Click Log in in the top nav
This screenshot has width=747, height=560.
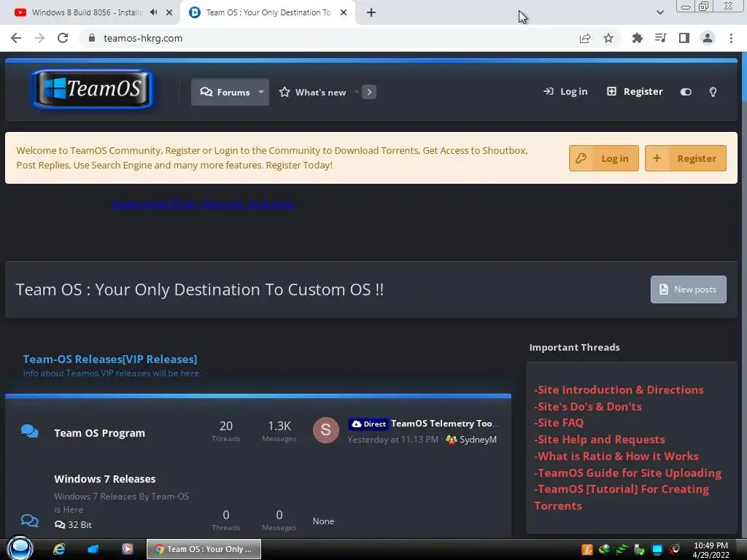[565, 91]
